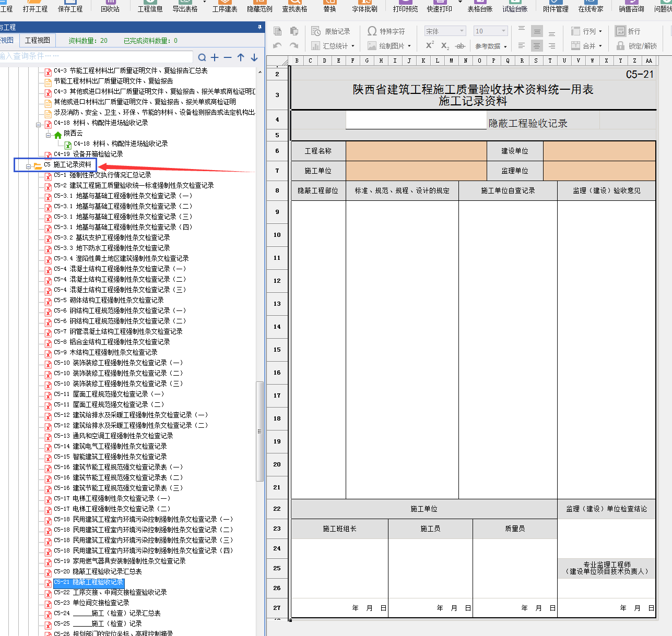
Task: Insert a special character via 特殊字符
Action: 386,31
